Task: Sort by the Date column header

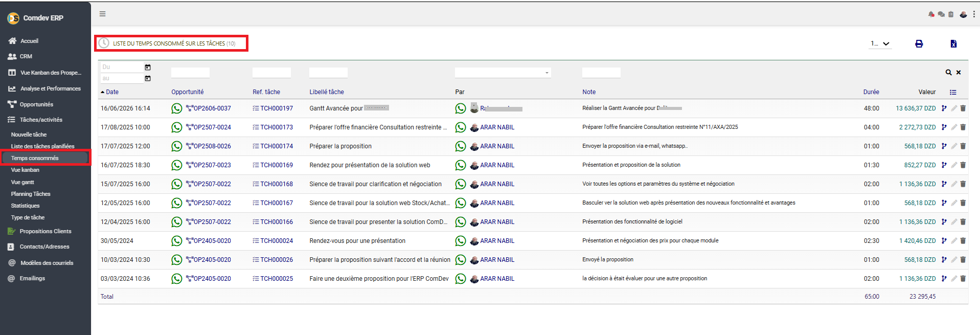Action: point(112,92)
